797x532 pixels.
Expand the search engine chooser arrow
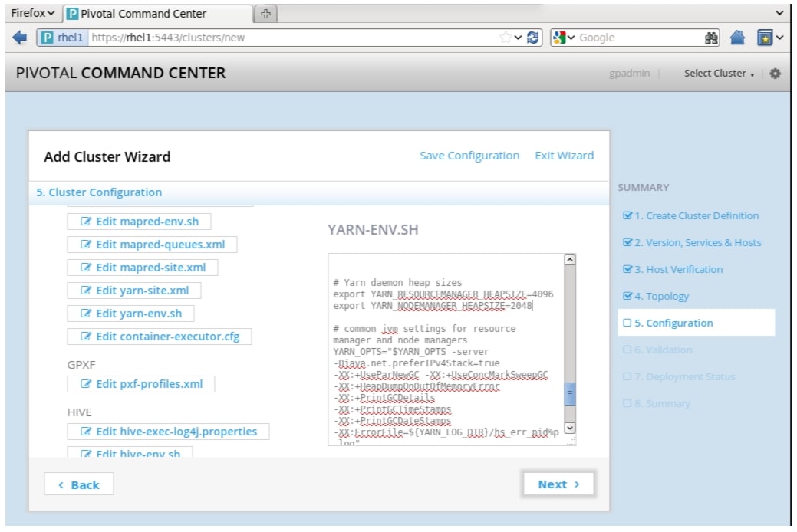click(571, 38)
